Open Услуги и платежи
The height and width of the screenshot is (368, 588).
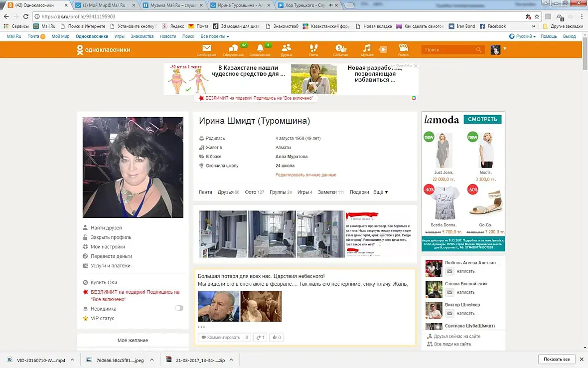coord(110,265)
